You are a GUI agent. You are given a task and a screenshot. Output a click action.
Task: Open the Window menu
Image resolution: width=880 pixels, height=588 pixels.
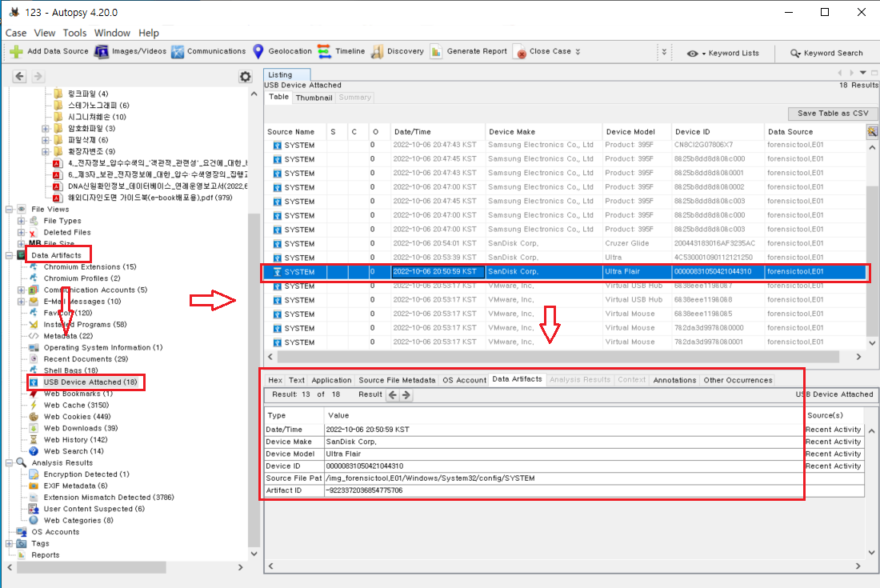point(112,33)
